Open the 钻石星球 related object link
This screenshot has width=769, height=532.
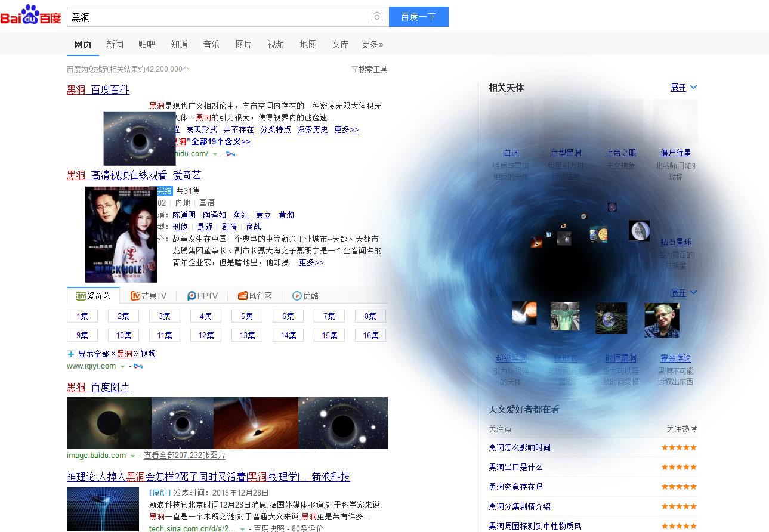pyautogui.click(x=676, y=242)
